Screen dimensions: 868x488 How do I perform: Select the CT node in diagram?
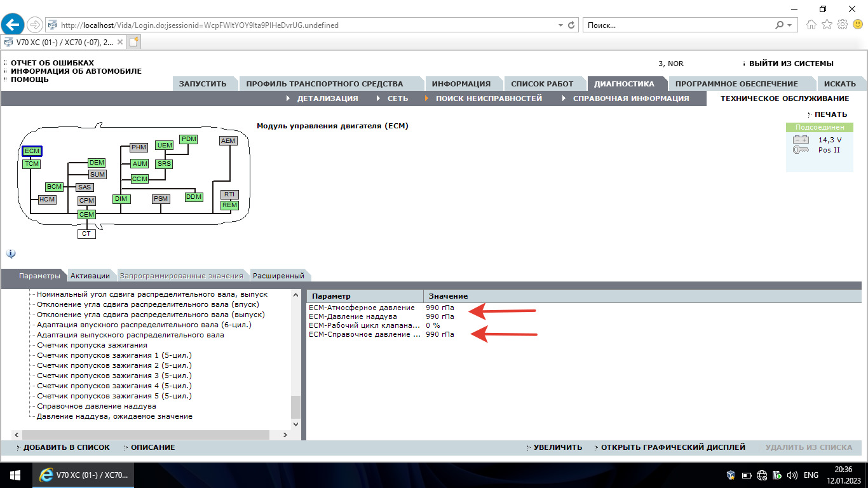tap(86, 234)
